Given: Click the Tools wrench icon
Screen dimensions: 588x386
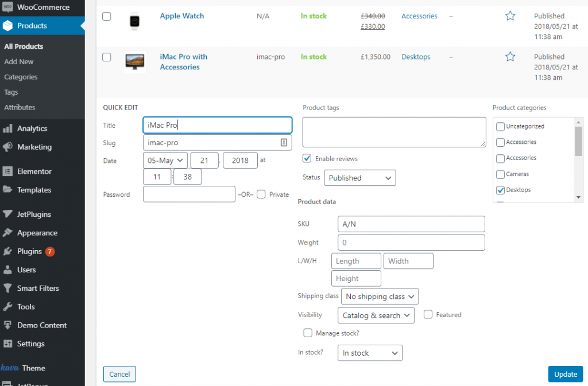Looking at the screenshot, I should (x=7, y=307).
